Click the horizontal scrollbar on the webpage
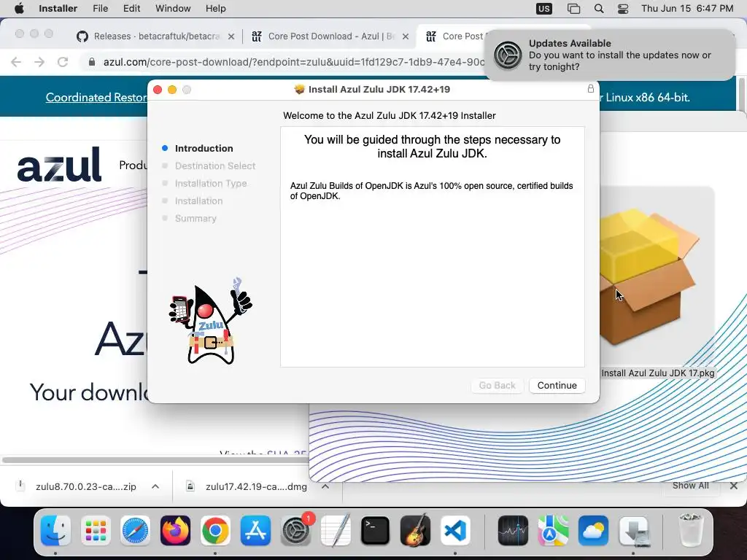 tap(155, 460)
